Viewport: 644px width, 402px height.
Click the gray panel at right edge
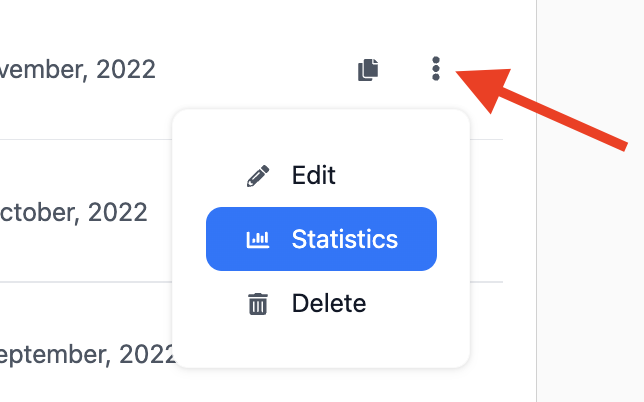pos(590,250)
